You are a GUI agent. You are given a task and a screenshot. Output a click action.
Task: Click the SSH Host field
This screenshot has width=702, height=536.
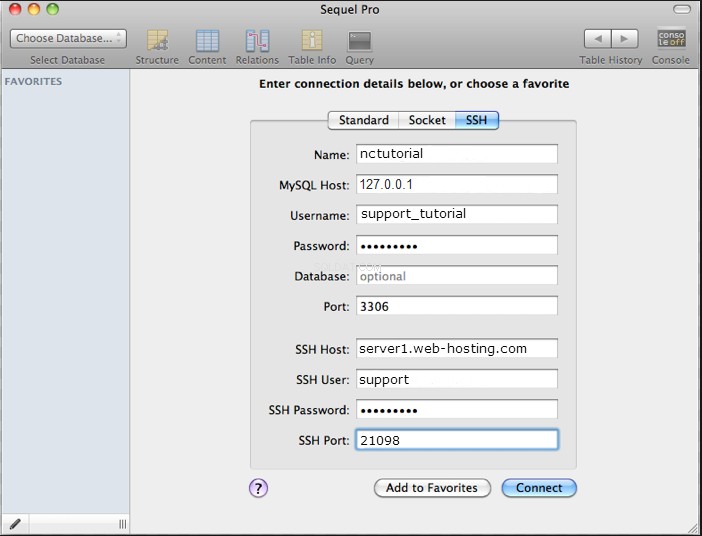pyautogui.click(x=457, y=349)
